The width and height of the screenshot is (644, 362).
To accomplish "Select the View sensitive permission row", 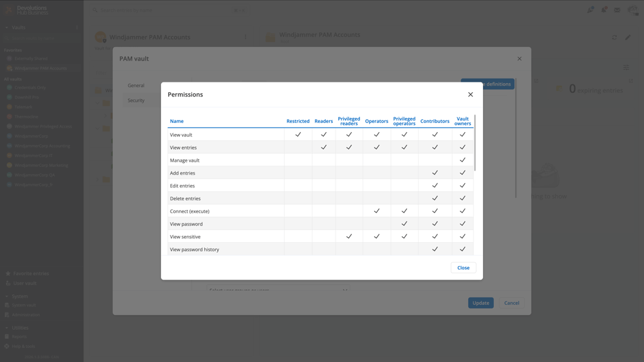I will point(320,236).
